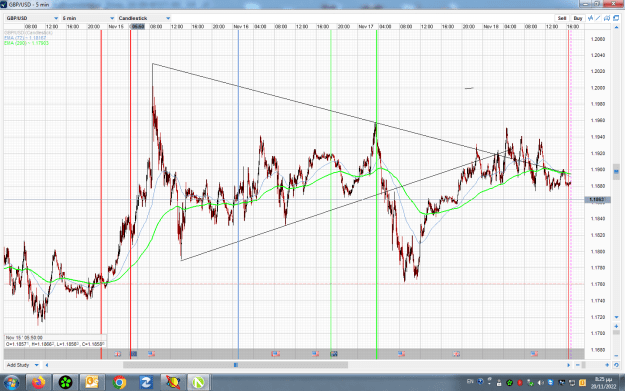Click the EU flag event marker near Nov 15
This screenshot has height=391, width=625.
pos(134,354)
